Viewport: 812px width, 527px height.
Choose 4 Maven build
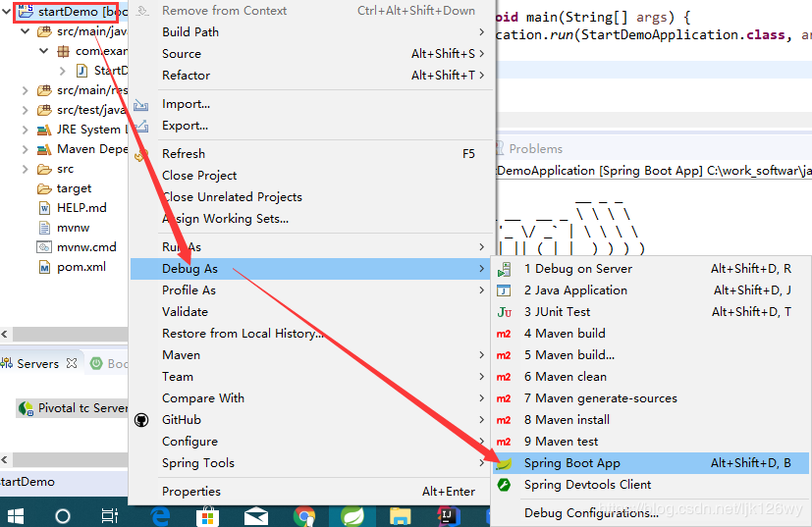coord(651,334)
